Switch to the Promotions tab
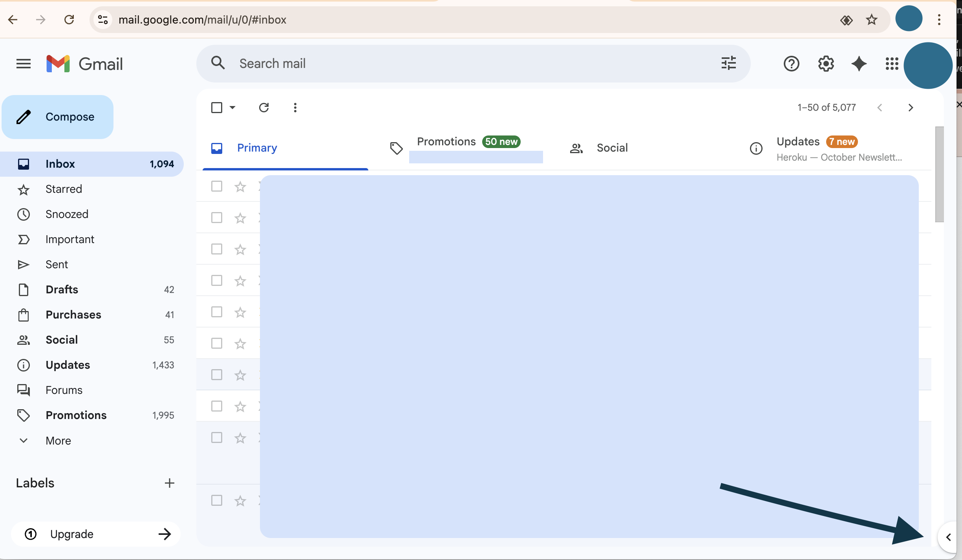This screenshot has width=962, height=560. point(446,141)
